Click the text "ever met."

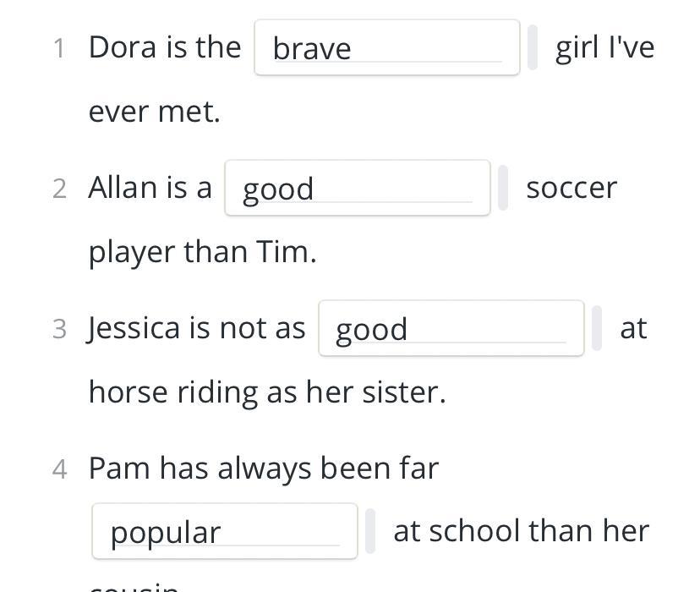point(155,111)
